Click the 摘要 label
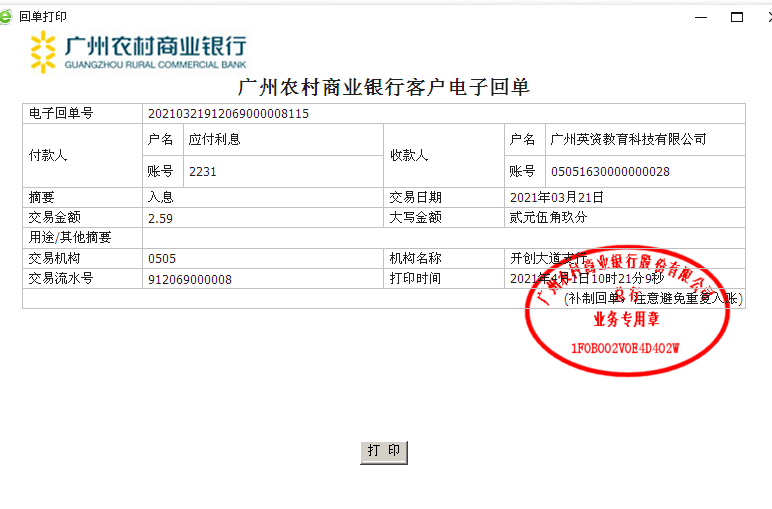This screenshot has height=509, width=772. pos(41,197)
